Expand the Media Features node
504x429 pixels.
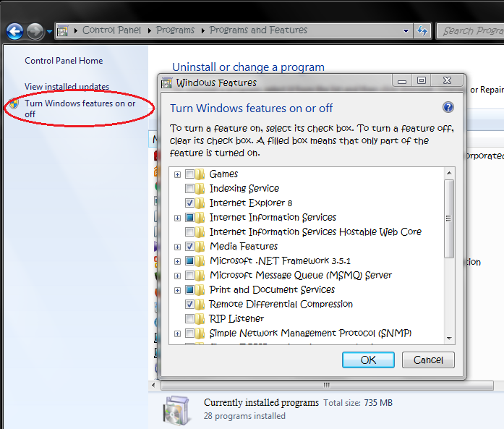177,247
